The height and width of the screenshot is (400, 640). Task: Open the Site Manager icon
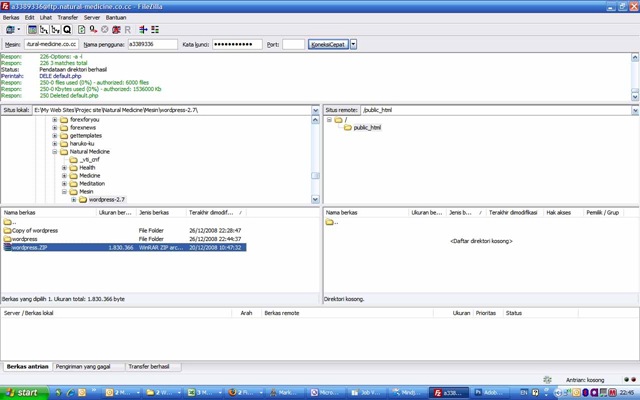(x=10, y=29)
